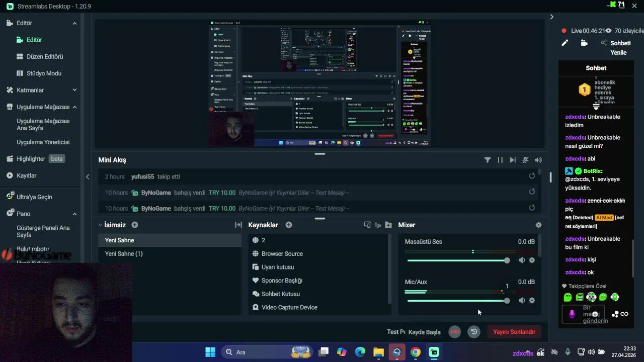Screen dimensions: 644x362
Task: Click Ultra'ya Geçin upgrade link
Action: (x=29, y=197)
